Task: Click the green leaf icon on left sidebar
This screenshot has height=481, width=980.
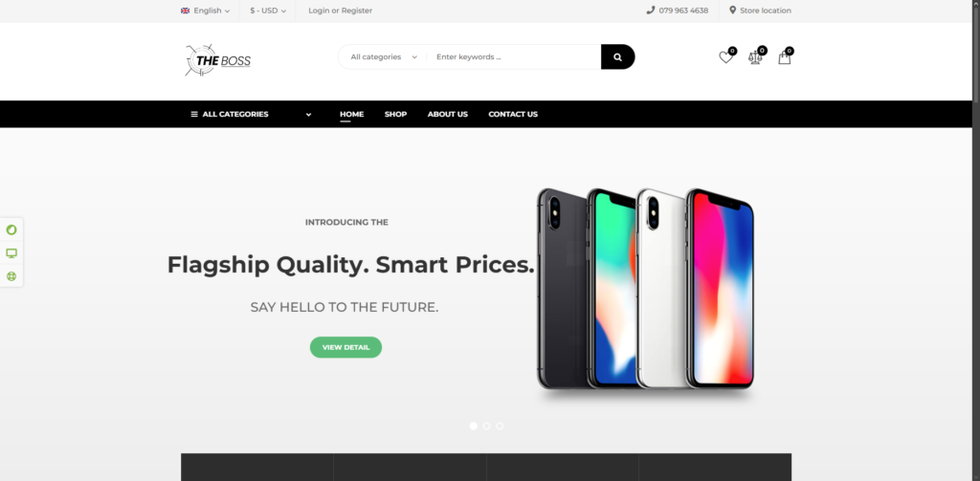Action: 11,230
